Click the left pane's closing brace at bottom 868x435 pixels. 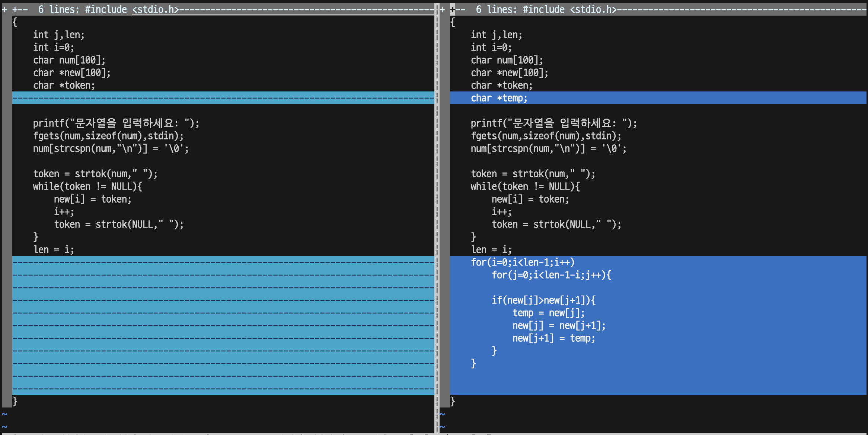coord(15,401)
